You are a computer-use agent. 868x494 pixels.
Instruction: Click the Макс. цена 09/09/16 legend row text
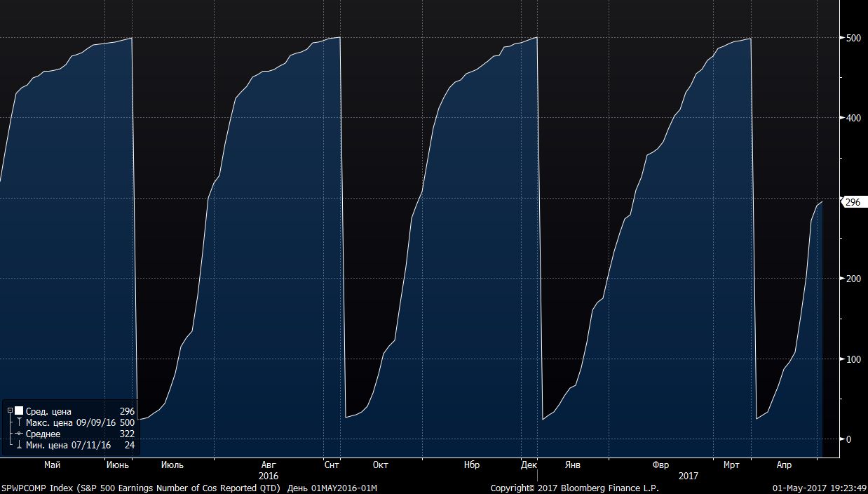tap(71, 422)
